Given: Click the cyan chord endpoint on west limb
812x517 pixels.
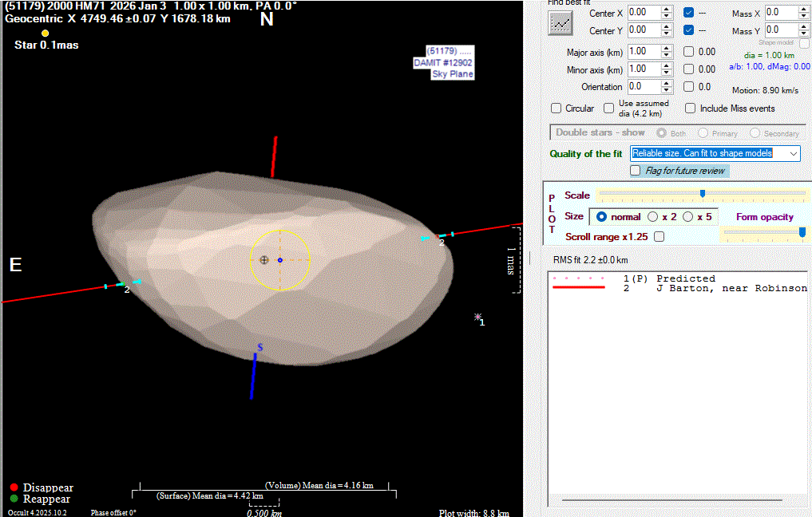Looking at the screenshot, I should [x=438, y=236].
